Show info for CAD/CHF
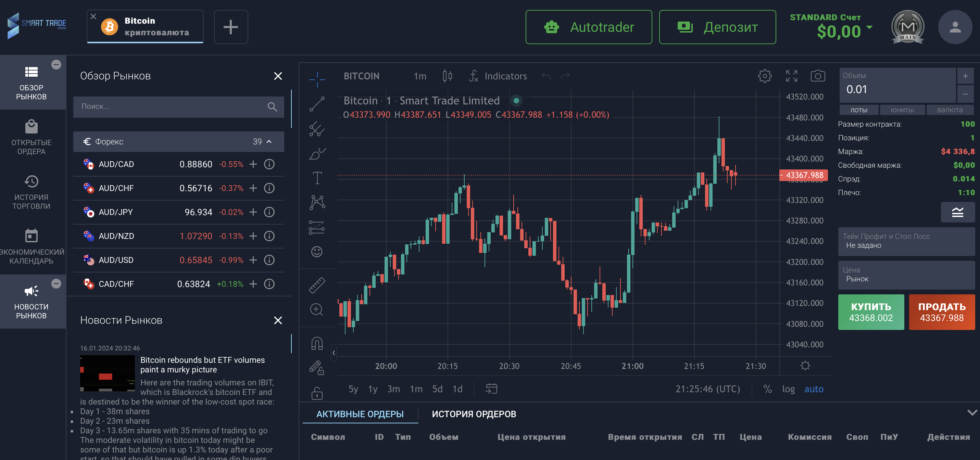 point(269,284)
